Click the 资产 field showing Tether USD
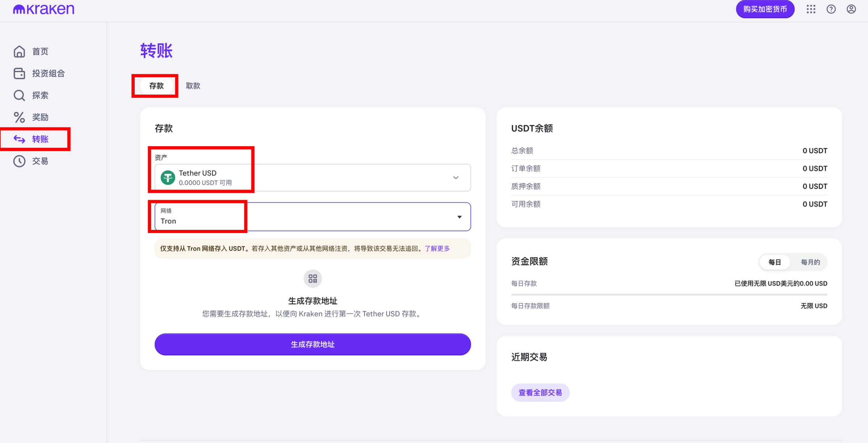 pos(313,178)
